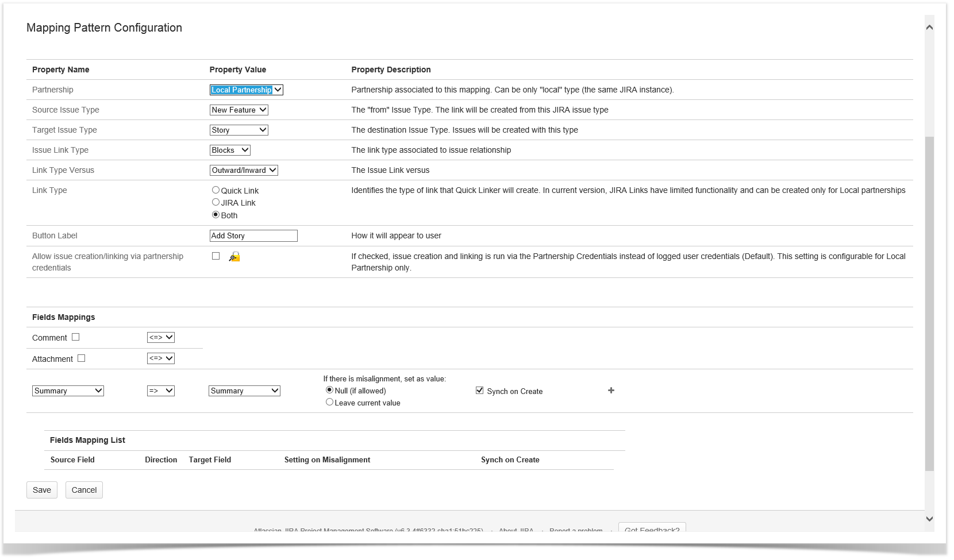Open the Partnership dropdown
The width and height of the screenshot is (954, 560).
(246, 90)
